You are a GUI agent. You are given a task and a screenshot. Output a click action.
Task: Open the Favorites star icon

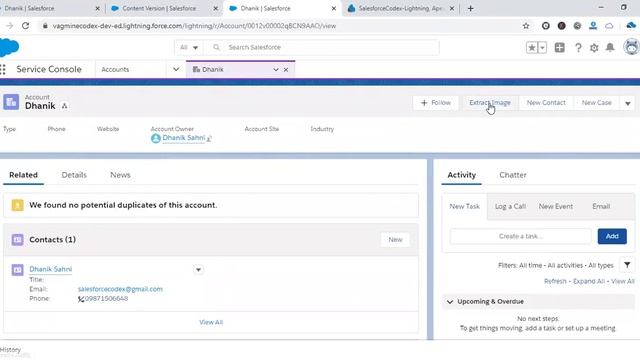[x=532, y=48]
